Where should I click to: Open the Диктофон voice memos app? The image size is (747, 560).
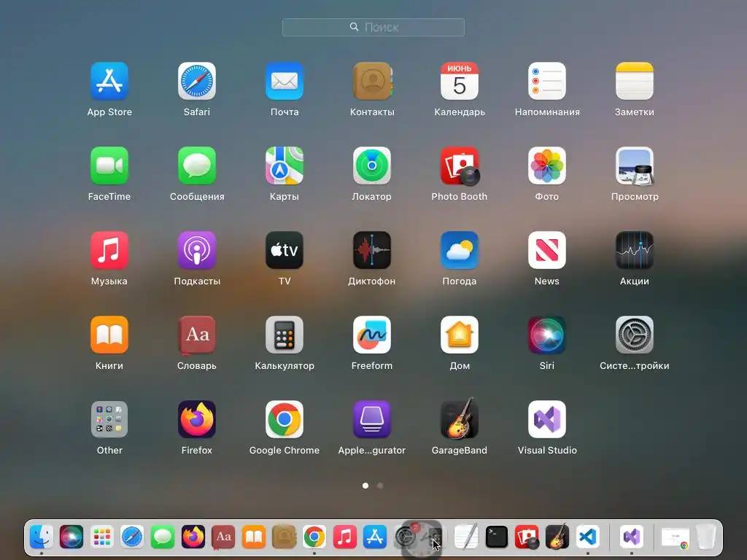click(372, 251)
